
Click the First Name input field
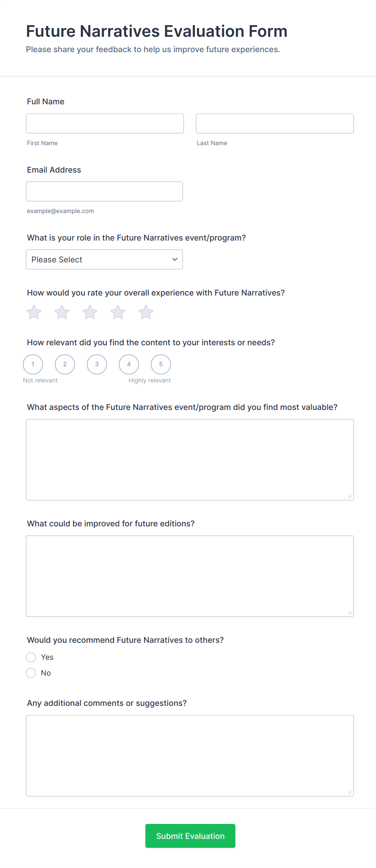point(105,123)
